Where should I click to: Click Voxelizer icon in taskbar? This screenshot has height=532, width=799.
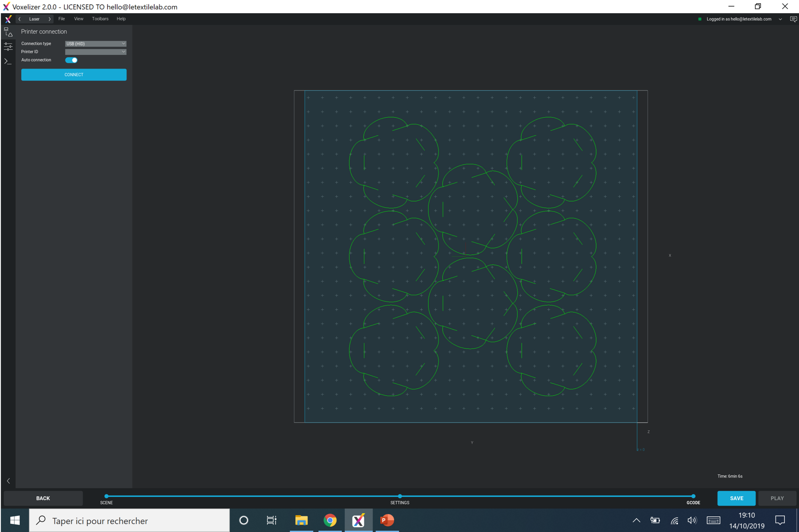click(x=359, y=520)
